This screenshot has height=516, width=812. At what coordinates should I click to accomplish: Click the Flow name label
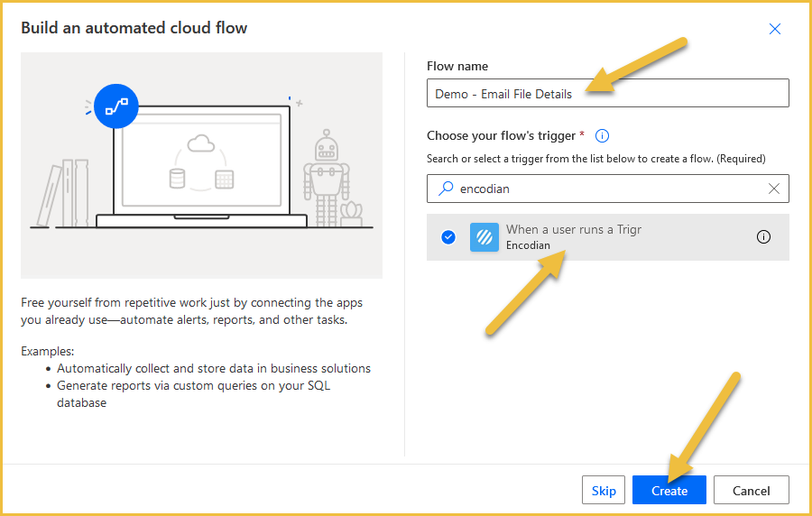[457, 66]
